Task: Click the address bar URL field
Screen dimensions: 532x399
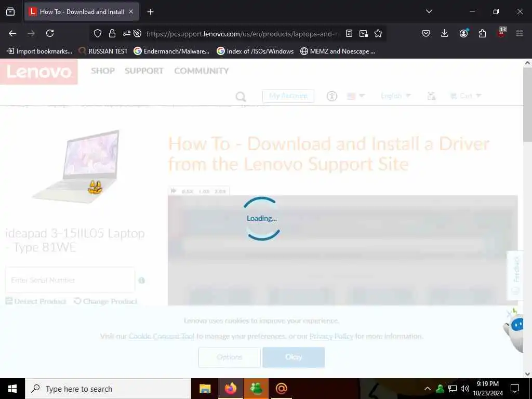Action: tap(242, 34)
